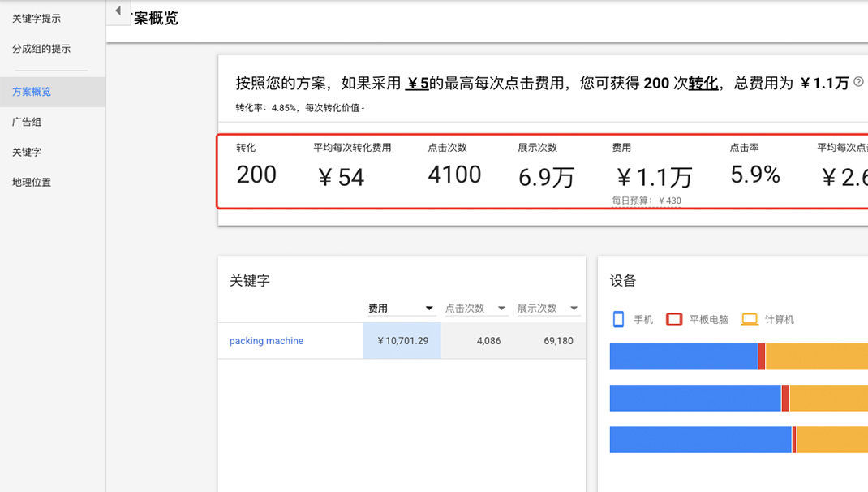
Task: Select 分成组的提示 in the sidebar
Action: [41, 49]
